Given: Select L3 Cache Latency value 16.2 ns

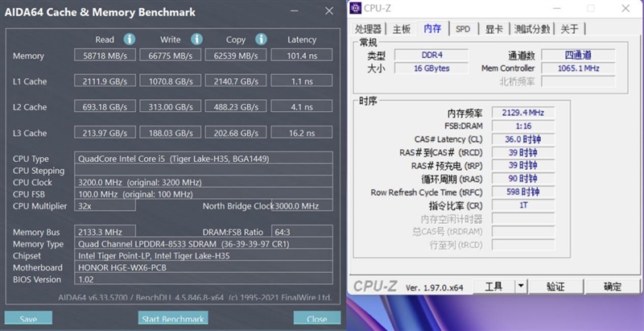Looking at the screenshot, I should (301, 132).
